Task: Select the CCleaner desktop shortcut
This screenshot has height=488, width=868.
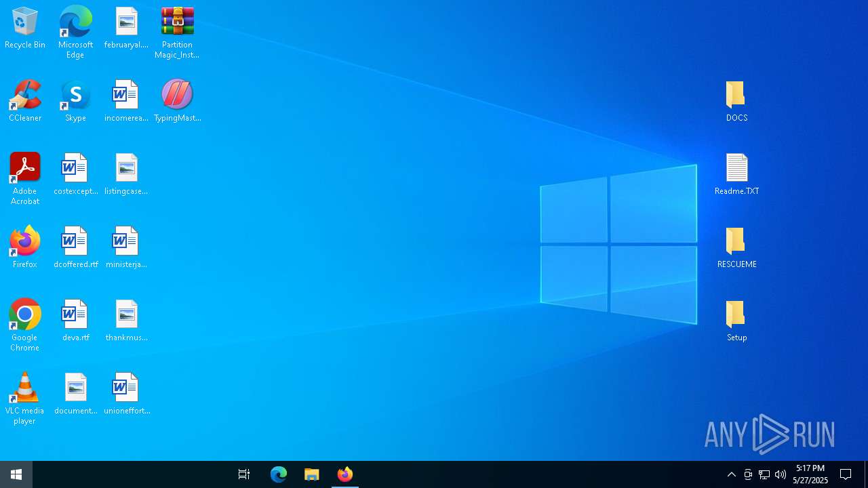Action: [25, 102]
